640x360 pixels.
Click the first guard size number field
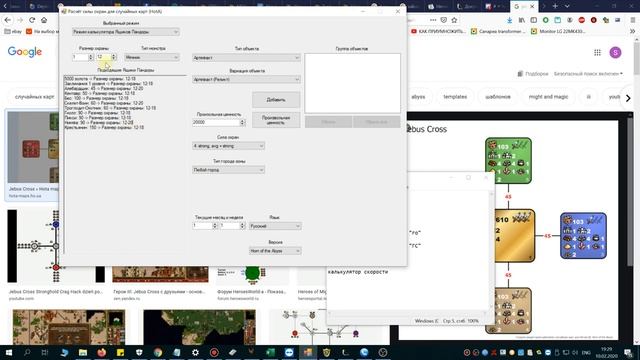(x=80, y=57)
